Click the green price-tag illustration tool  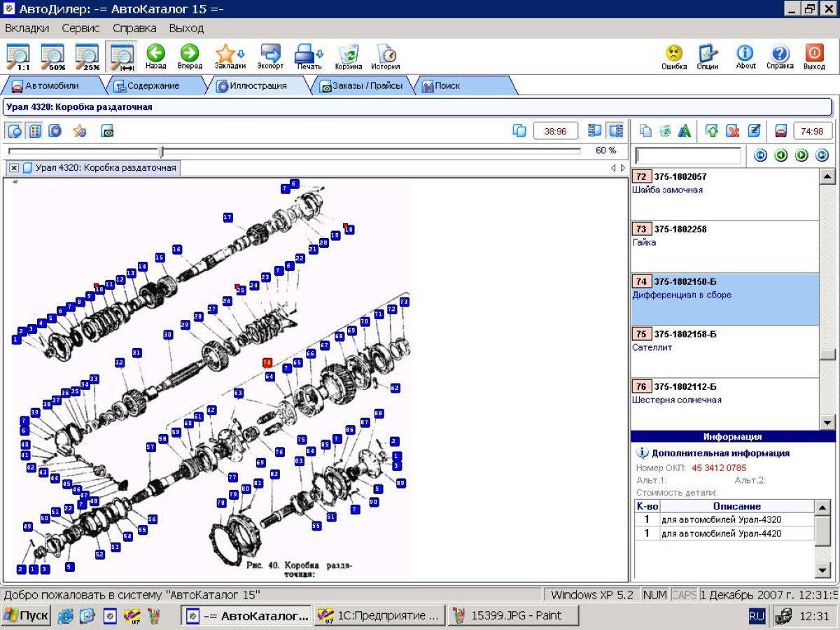[107, 131]
